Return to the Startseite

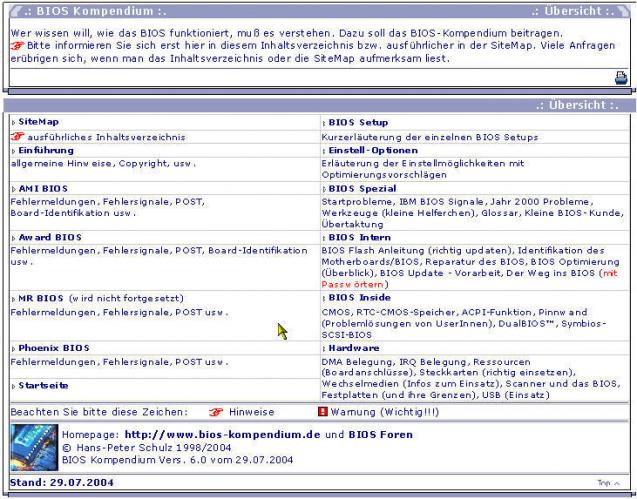[x=43, y=385]
